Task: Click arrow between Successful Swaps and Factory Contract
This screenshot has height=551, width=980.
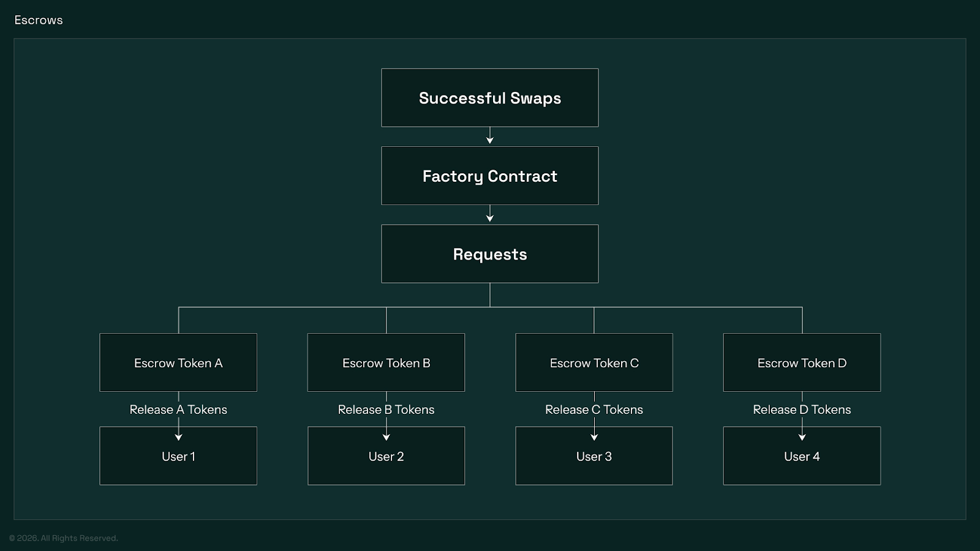Action: point(489,136)
